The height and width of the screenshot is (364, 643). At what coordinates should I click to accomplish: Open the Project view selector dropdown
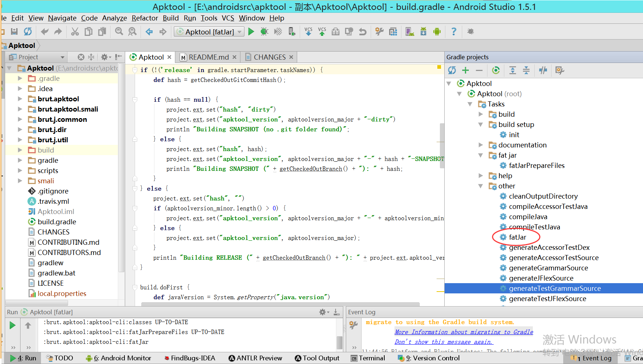[x=37, y=57]
